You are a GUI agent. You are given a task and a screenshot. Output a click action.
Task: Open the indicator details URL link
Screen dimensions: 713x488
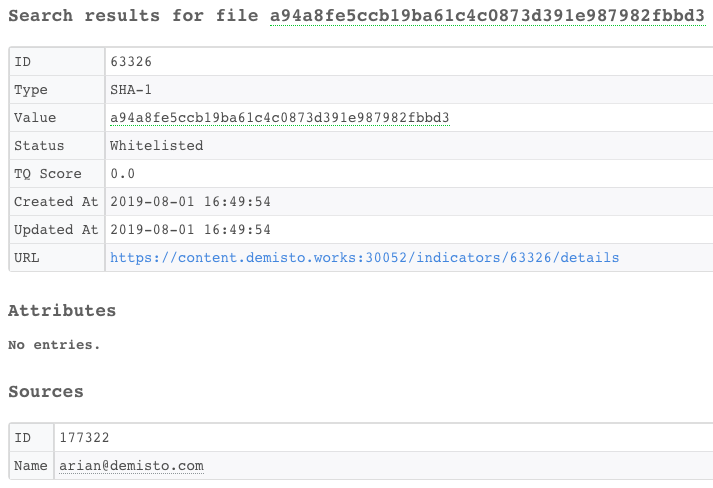(364, 258)
